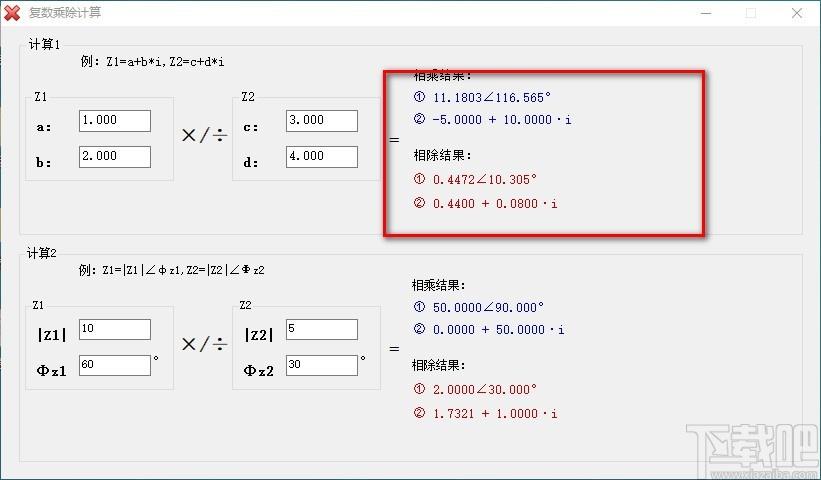Click the |Z2| magnitude field showing 5
The height and width of the screenshot is (480, 821).
[x=322, y=330]
